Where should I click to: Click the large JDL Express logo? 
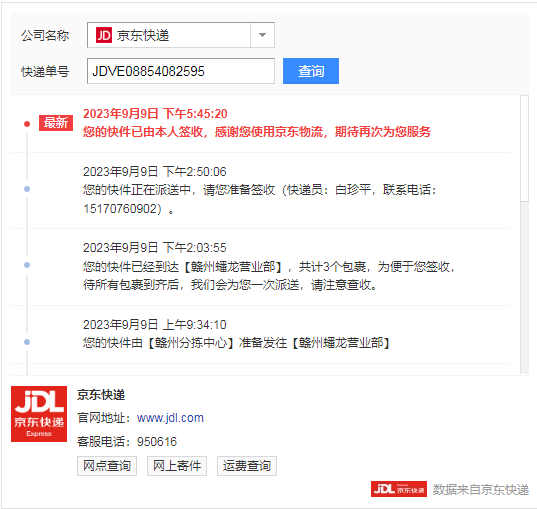point(39,414)
